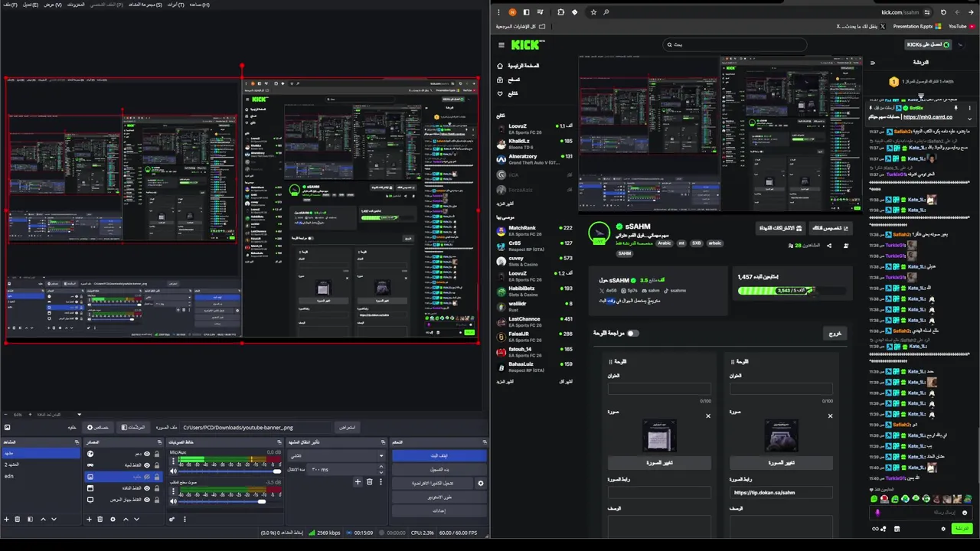Focus the Kick search field
This screenshot has height=551, width=980.
coord(735,44)
